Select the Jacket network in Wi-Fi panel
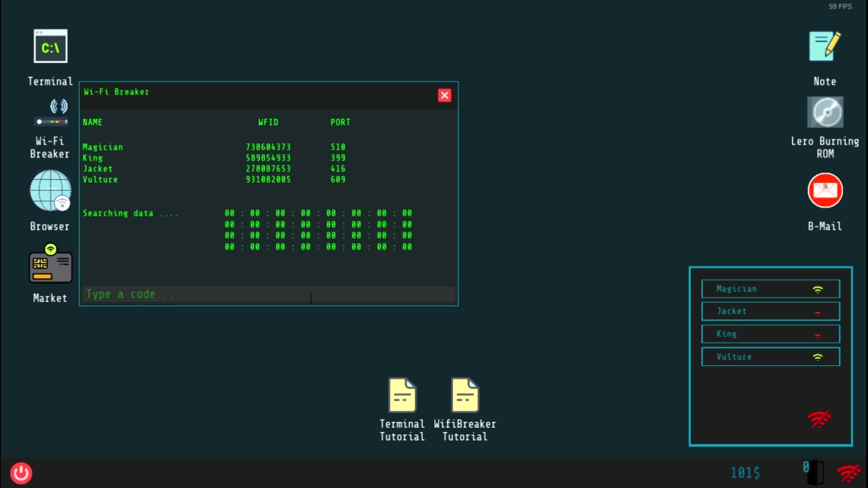868x488 pixels. [770, 311]
